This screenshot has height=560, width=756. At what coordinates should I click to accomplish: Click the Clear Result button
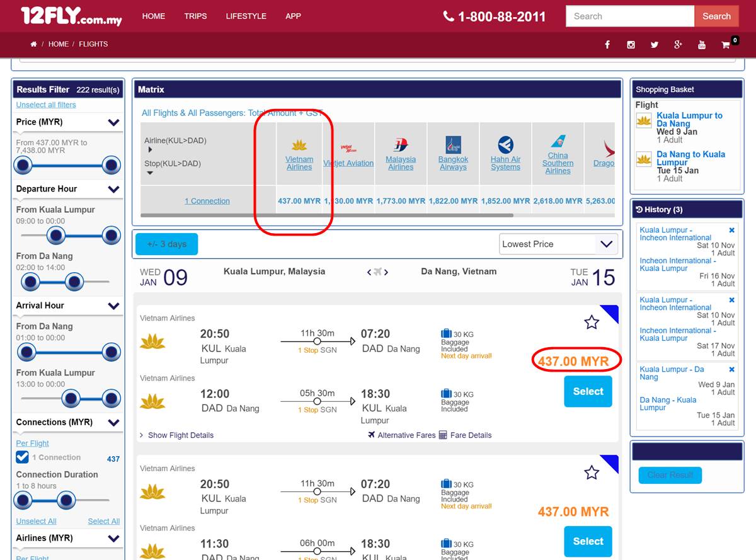coord(670,475)
